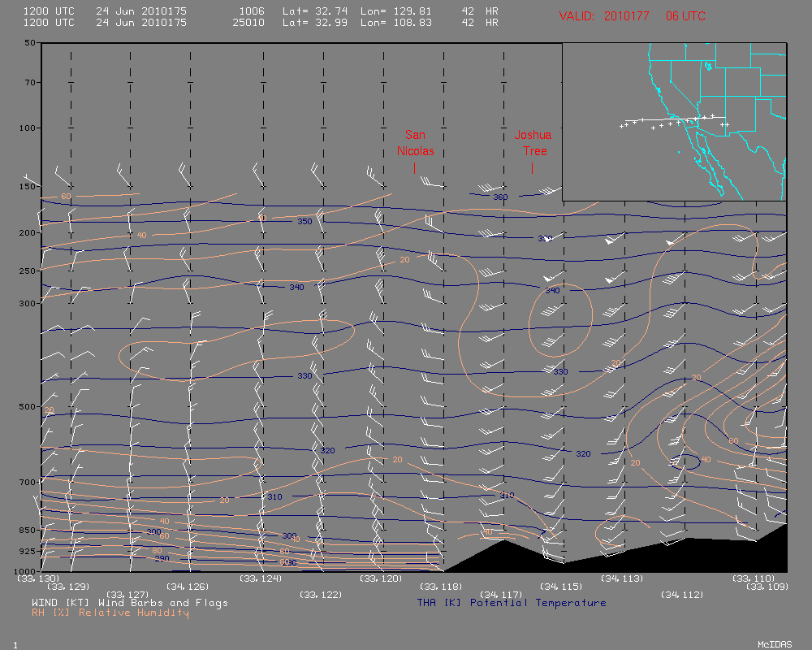Click the 100 pressure axis label

pos(28,128)
